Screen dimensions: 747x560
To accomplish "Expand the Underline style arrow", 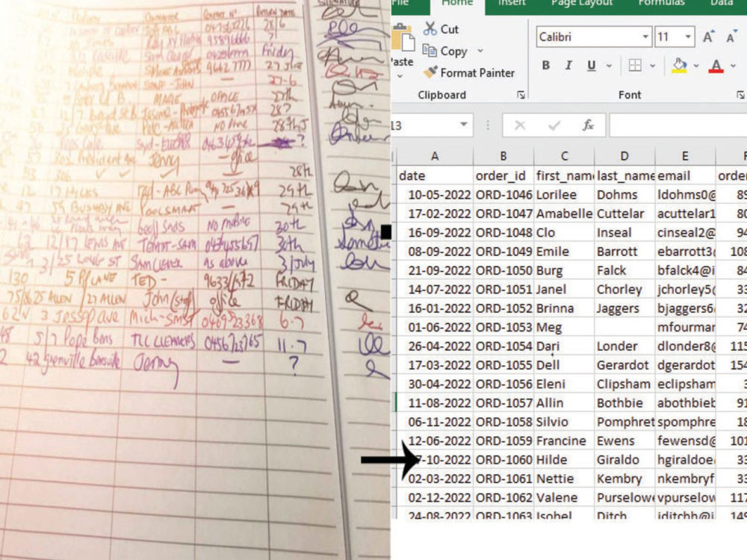I will 609,66.
